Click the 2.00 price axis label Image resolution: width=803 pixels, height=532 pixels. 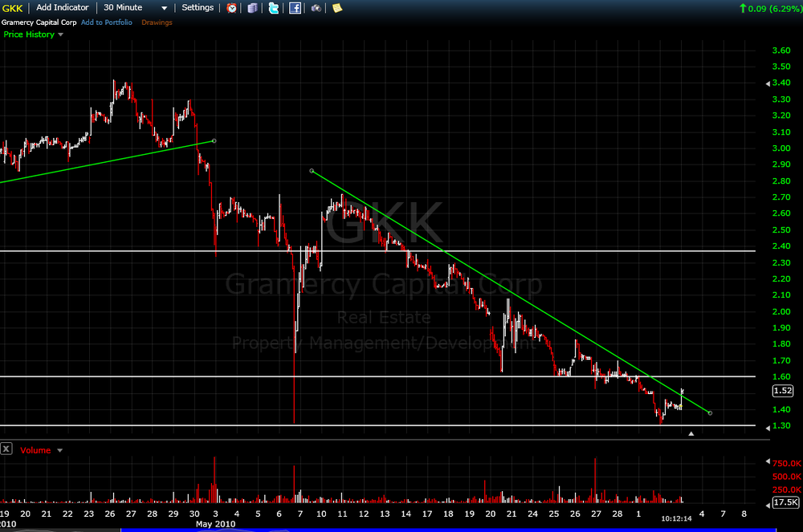[x=781, y=311]
